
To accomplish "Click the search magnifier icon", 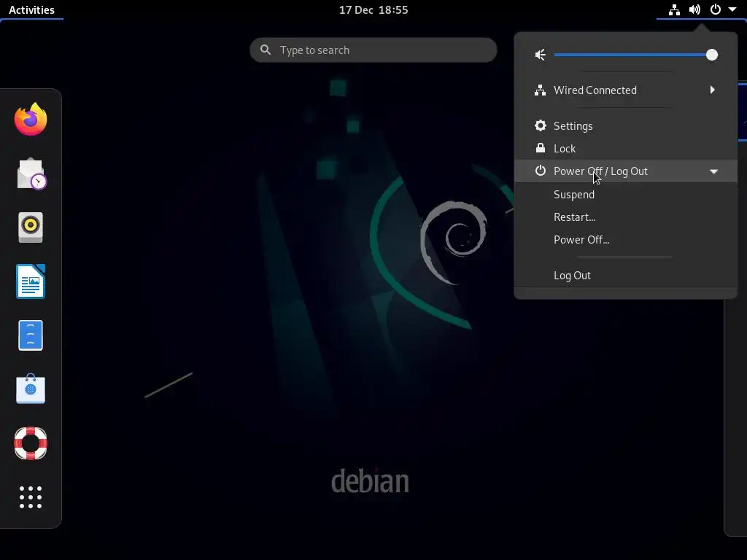I will (x=266, y=50).
